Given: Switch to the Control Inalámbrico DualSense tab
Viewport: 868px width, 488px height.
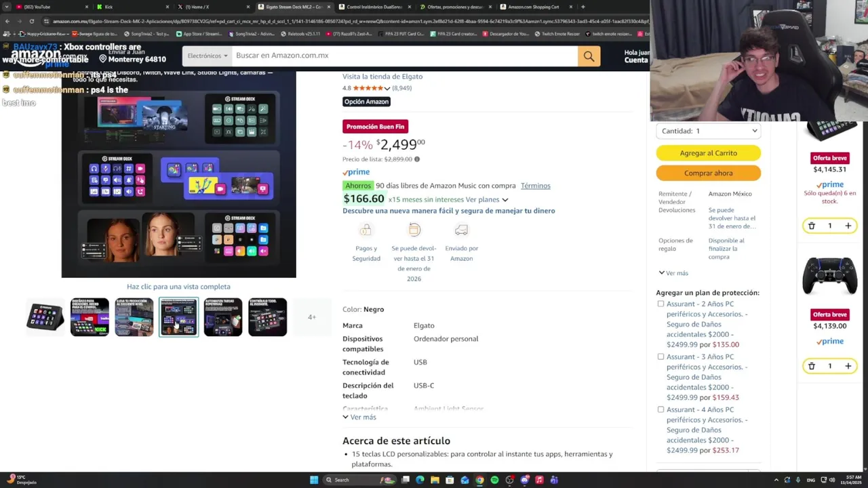Looking at the screenshot, I should coord(375,7).
